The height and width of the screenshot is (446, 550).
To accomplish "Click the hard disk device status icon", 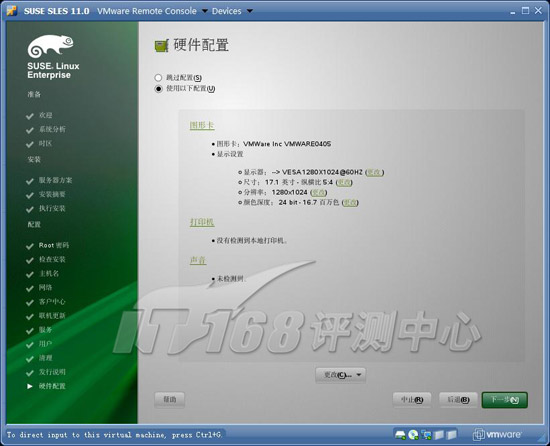I will tap(400, 435).
